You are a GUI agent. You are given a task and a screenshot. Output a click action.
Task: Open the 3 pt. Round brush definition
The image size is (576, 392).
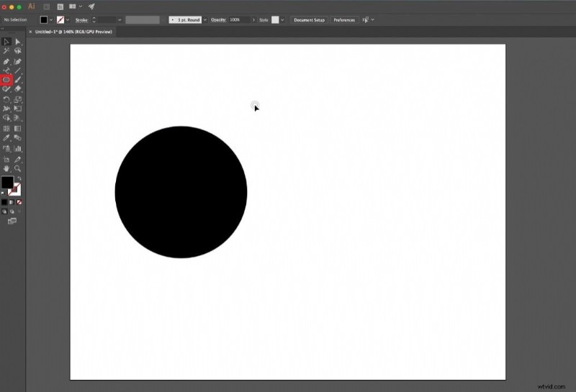[x=185, y=20]
